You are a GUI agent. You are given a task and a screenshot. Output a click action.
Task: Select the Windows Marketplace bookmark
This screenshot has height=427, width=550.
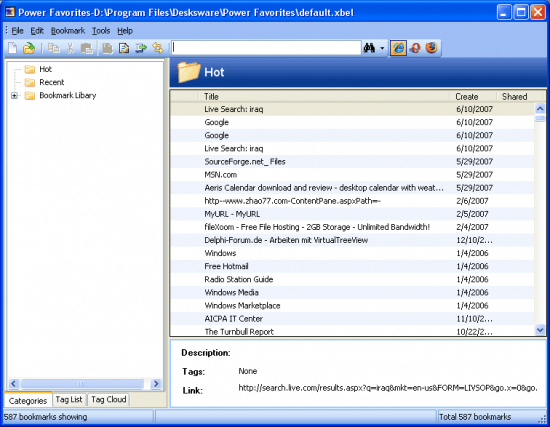(x=353, y=306)
